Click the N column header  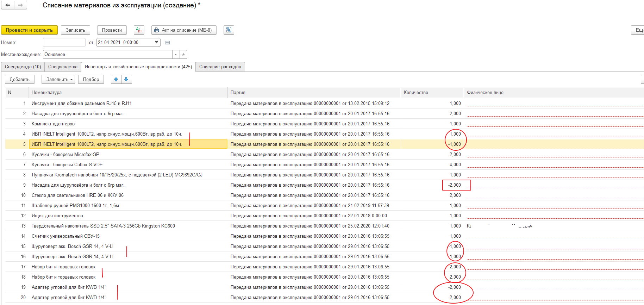[x=17, y=93]
